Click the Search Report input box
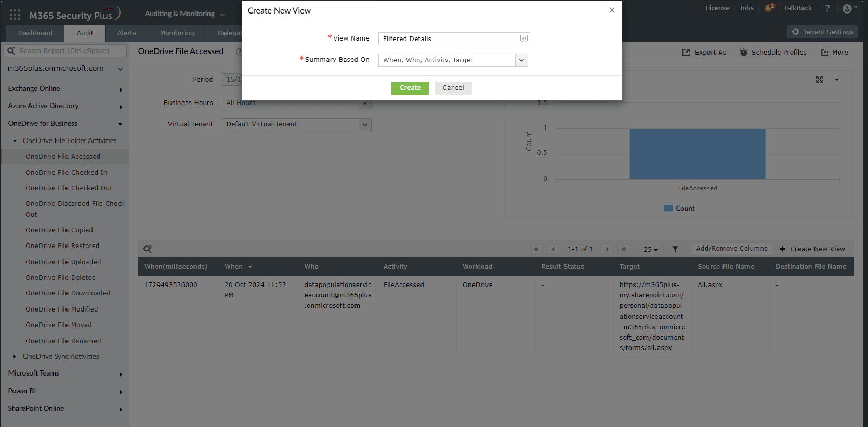 65,50
